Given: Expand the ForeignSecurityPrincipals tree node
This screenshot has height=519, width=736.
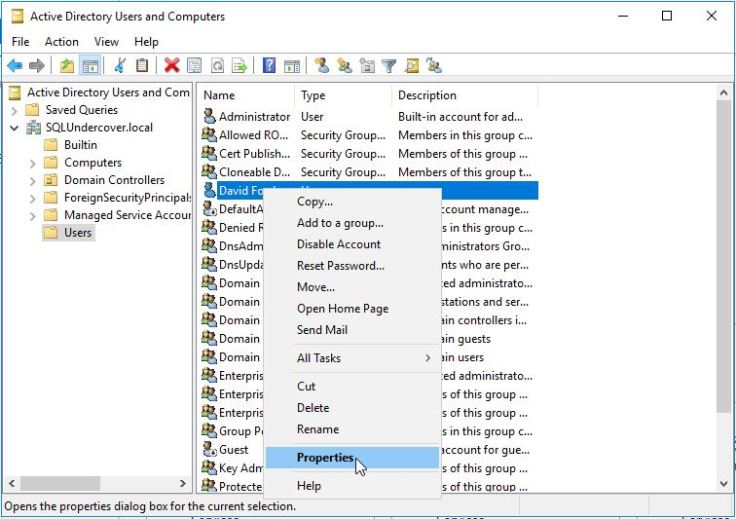Looking at the screenshot, I should [32, 198].
